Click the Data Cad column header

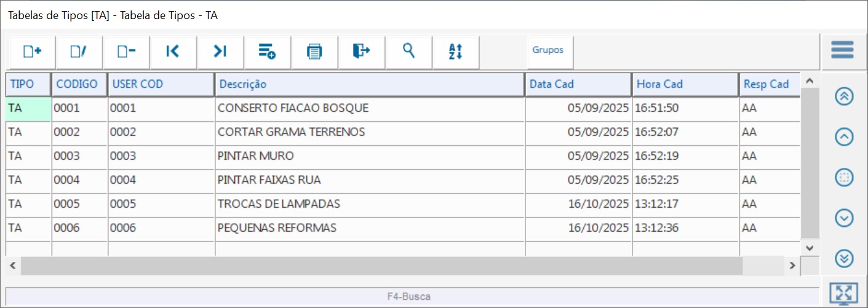[577, 84]
